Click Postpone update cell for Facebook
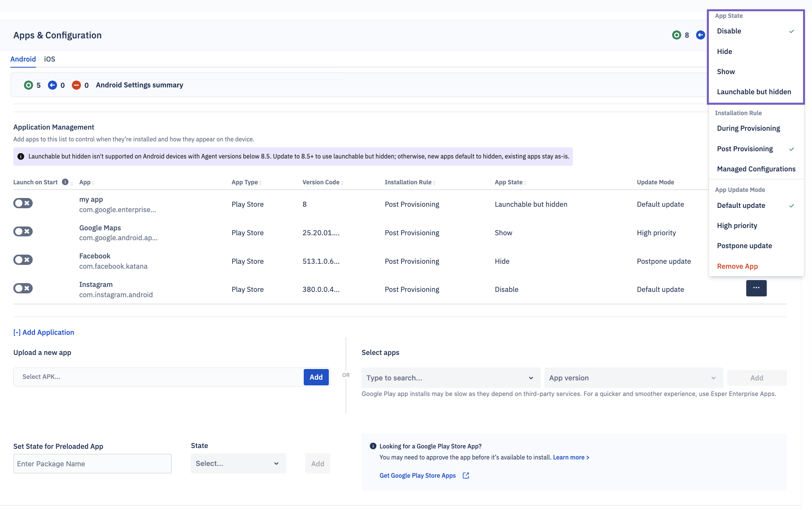 pyautogui.click(x=664, y=261)
